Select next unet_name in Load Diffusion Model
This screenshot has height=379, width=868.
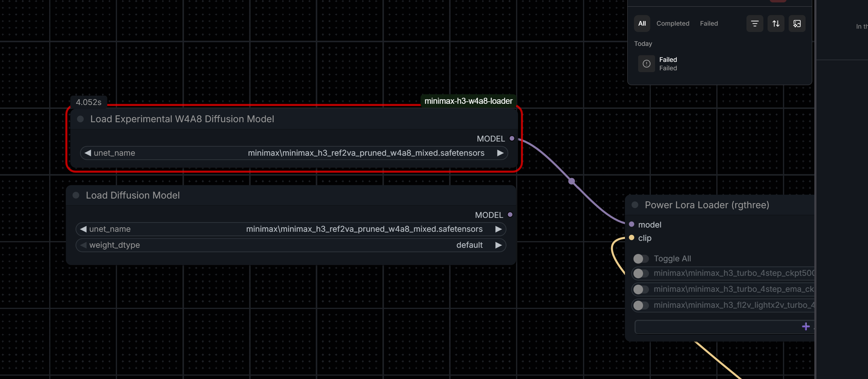tap(498, 229)
